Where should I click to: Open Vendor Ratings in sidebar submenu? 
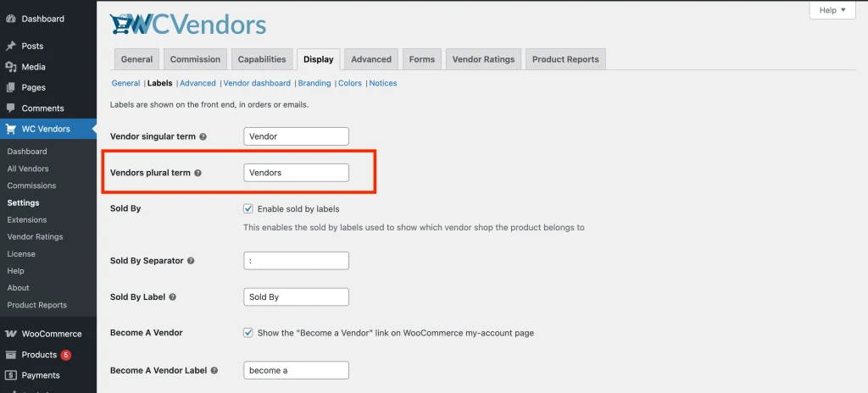click(x=35, y=236)
